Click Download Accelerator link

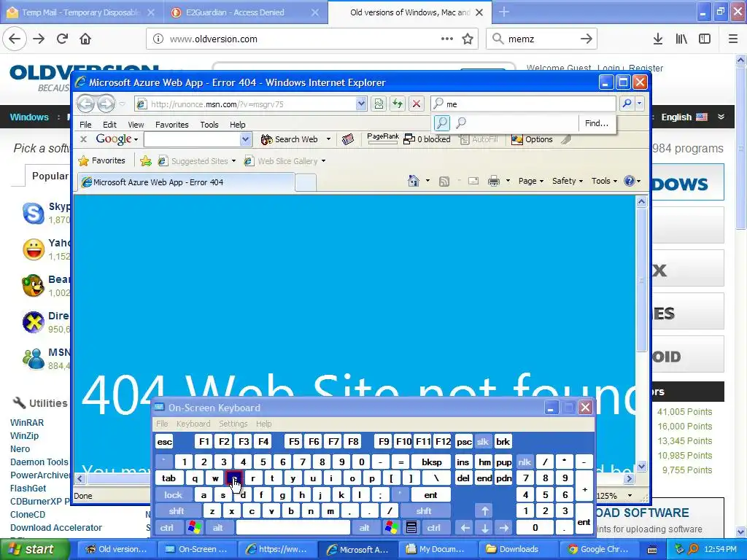point(56,528)
